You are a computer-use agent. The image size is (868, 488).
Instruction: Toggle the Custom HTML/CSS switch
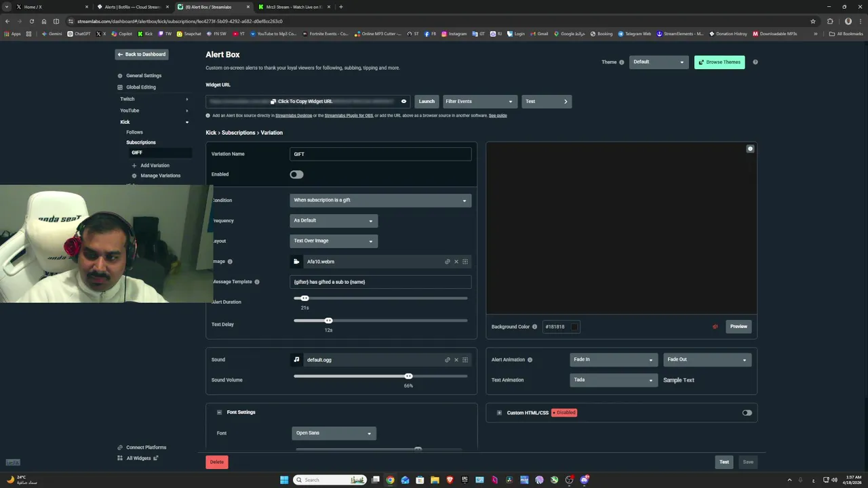pyautogui.click(x=747, y=413)
